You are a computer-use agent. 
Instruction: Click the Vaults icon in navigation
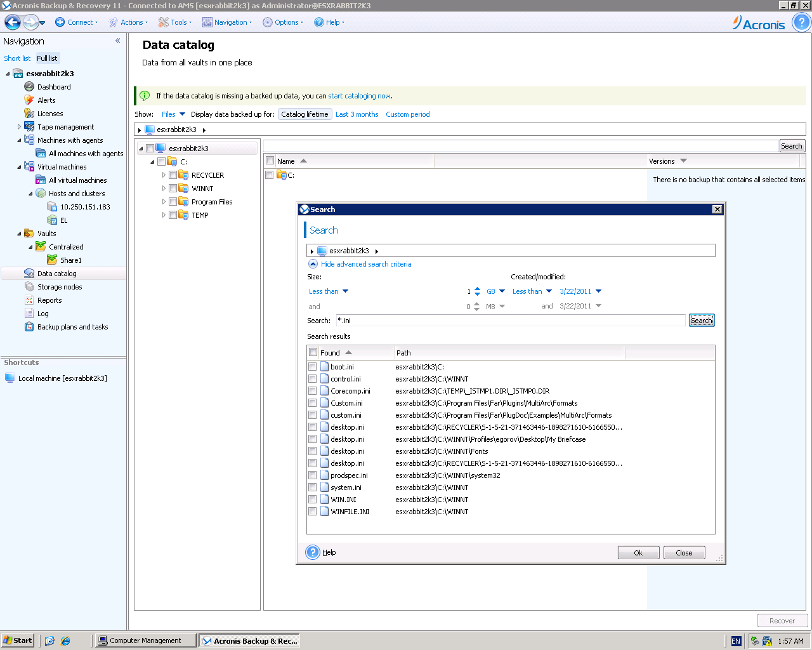coord(29,234)
